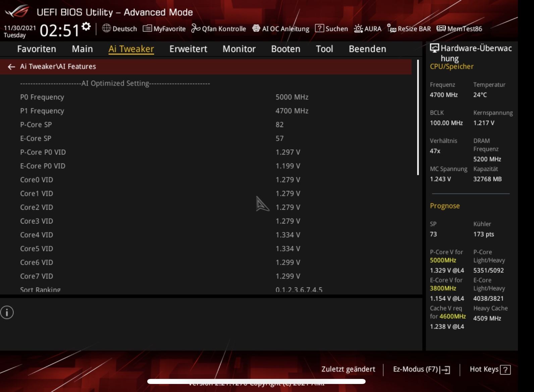This screenshot has height=392, width=534.
Task: Click MyFavorite label
Action: (169, 29)
